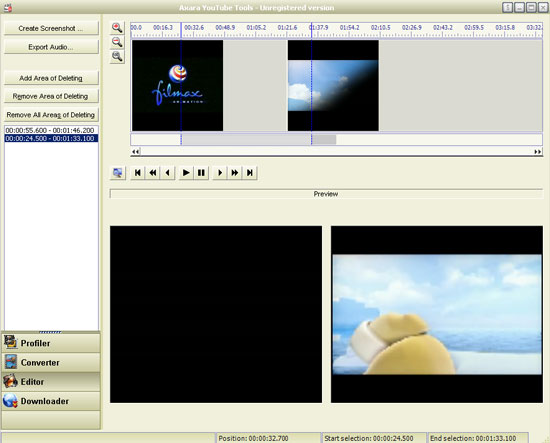
Task: Step forward one frame
Action: coord(220,173)
